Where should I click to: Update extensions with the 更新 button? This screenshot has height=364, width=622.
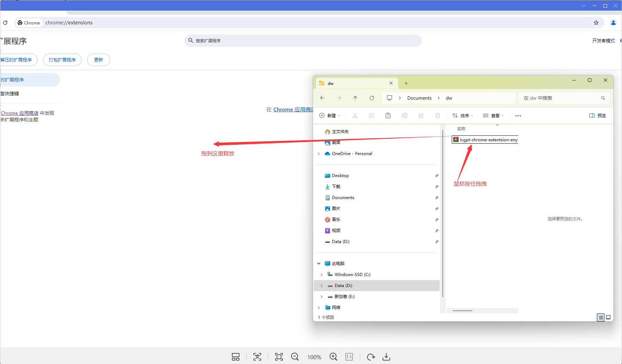coord(98,60)
